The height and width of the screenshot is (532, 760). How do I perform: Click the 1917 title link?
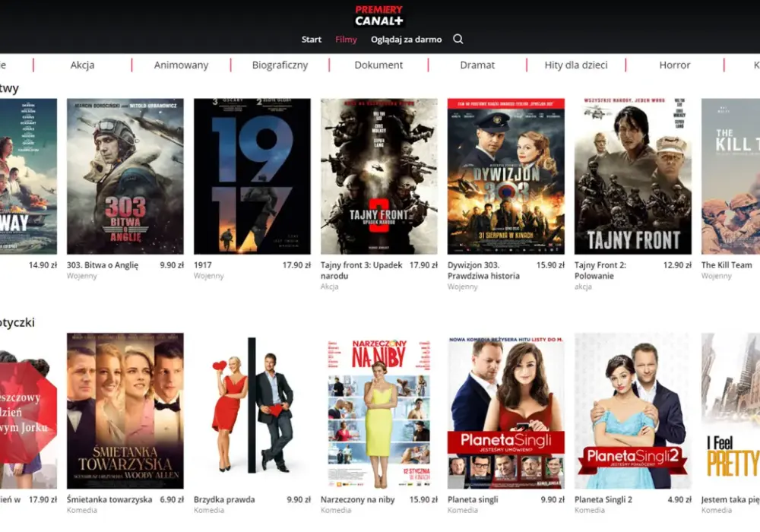pos(203,265)
